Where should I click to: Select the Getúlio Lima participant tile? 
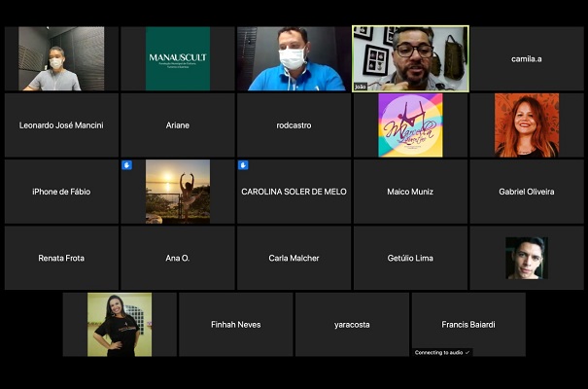pyautogui.click(x=410, y=258)
